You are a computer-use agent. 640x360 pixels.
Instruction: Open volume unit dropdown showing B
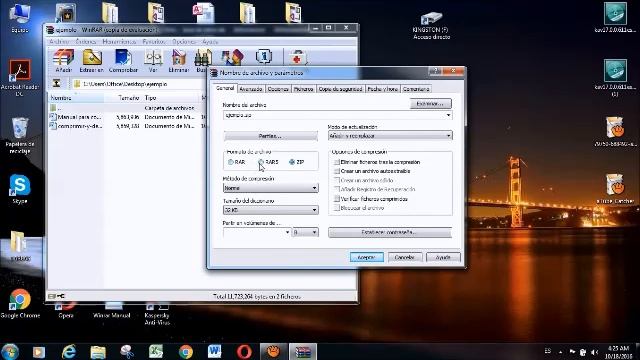coord(305,232)
